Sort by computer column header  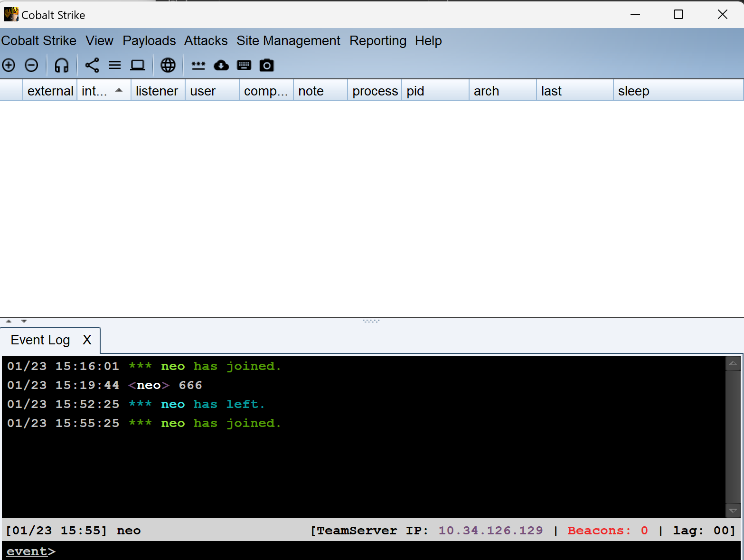pos(266,91)
